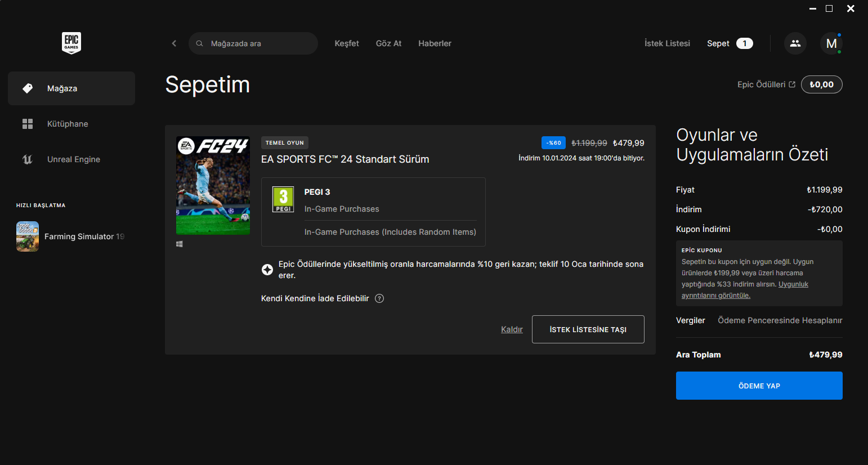Click the ₺0,00 rewards balance button
Image resolution: width=868 pixels, height=465 pixels.
coord(822,84)
